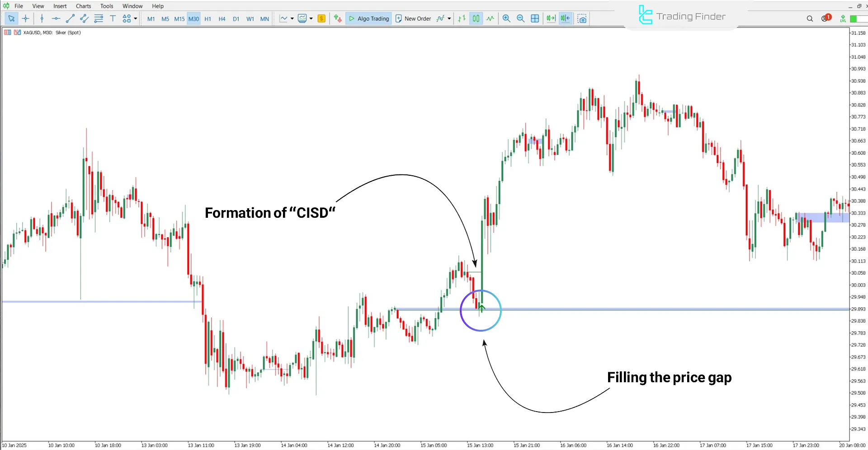Open the indicators list dropdown arrow
This screenshot has width=868, height=450.
pyautogui.click(x=449, y=19)
